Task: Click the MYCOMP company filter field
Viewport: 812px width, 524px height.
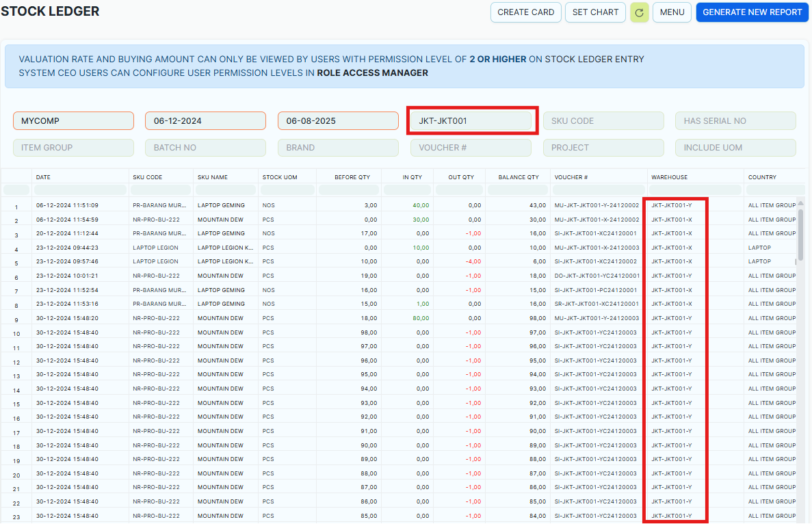Action: [73, 120]
